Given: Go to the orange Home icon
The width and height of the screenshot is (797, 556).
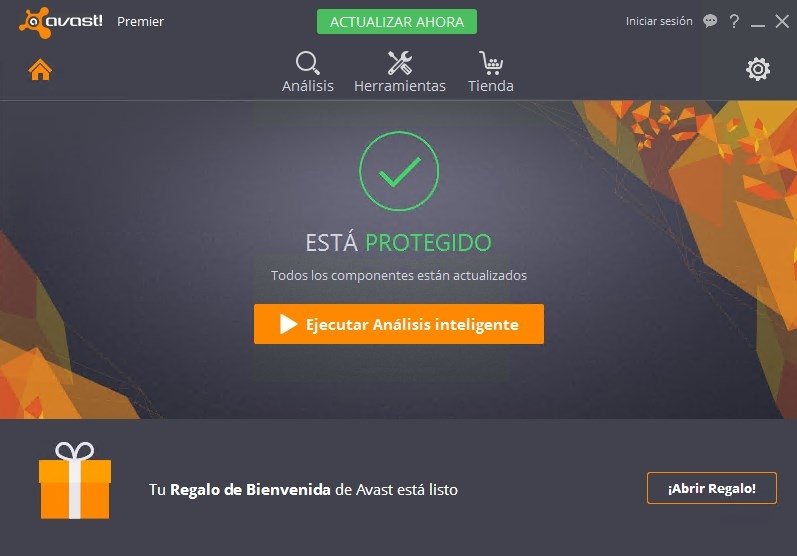Looking at the screenshot, I should 40,70.
